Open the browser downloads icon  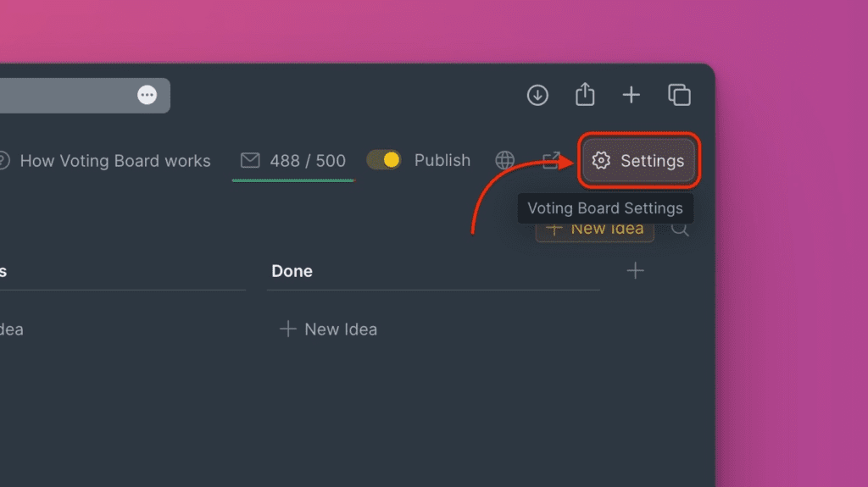(537, 95)
